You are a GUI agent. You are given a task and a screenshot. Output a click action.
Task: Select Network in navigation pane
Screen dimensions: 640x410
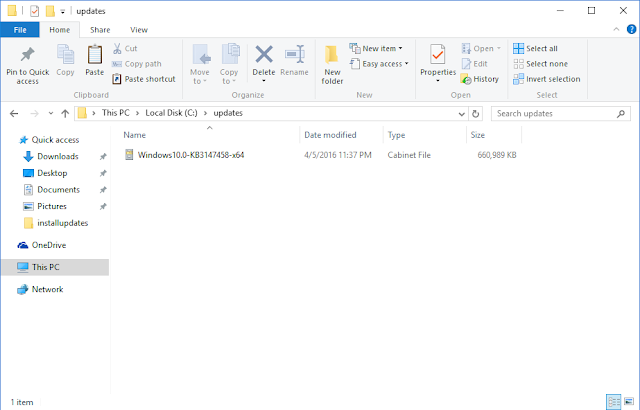pos(47,289)
